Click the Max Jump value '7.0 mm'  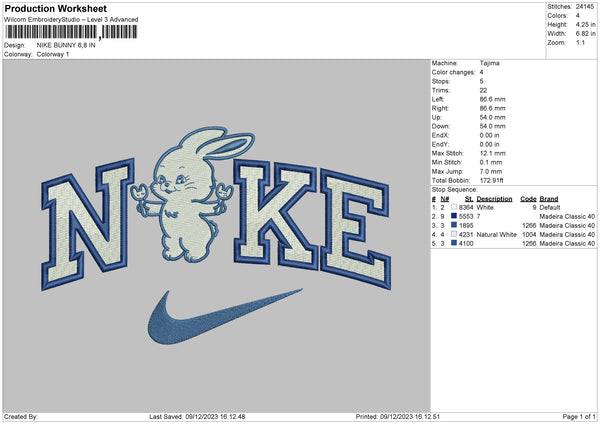click(x=491, y=171)
